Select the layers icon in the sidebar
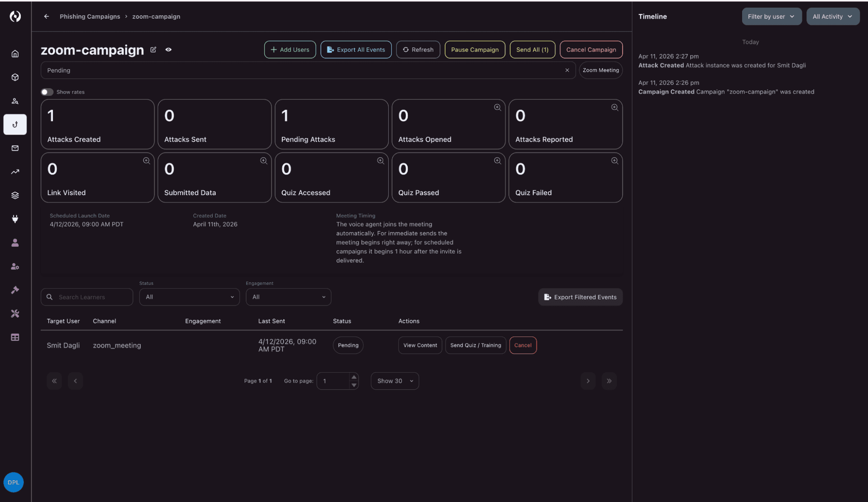 click(15, 195)
